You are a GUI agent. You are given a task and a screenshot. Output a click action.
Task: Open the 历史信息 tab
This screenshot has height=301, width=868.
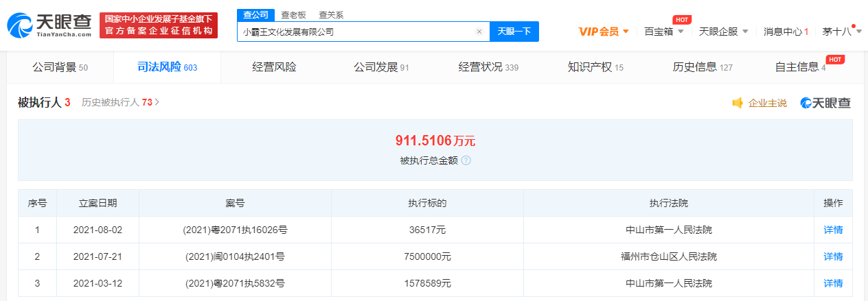coord(703,67)
